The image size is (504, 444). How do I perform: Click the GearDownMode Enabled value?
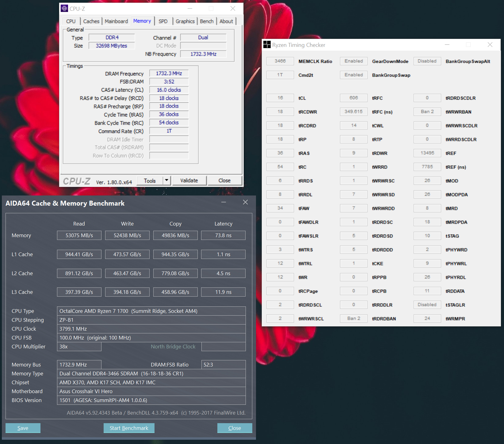[x=354, y=61]
